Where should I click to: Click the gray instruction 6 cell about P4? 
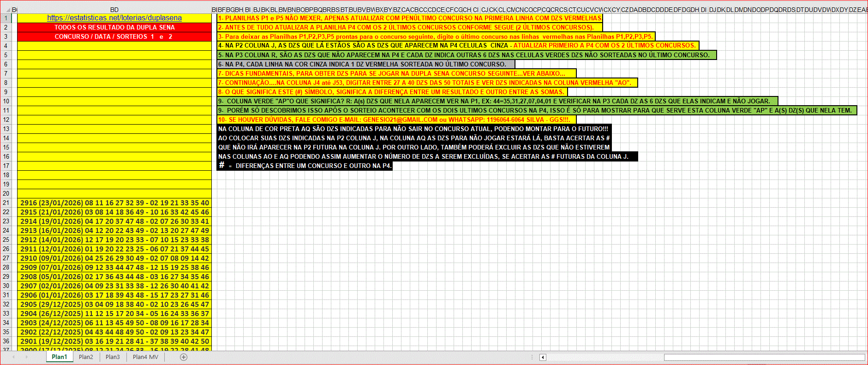point(365,64)
